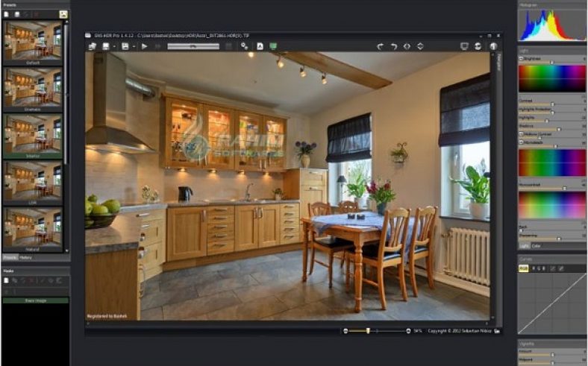Select the RGB curve channel button
The image size is (588, 366).
coord(524,268)
